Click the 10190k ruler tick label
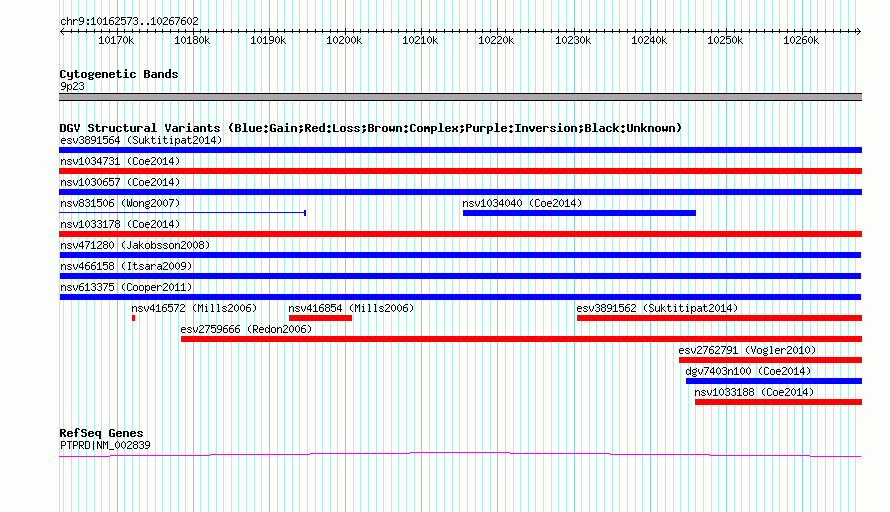890x512 pixels. click(268, 40)
